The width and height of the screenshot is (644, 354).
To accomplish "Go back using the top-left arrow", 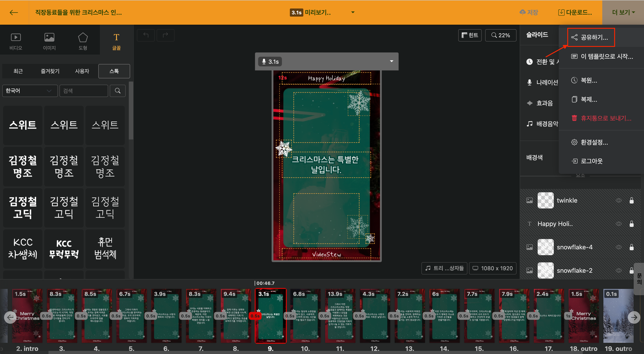I will [x=14, y=13].
